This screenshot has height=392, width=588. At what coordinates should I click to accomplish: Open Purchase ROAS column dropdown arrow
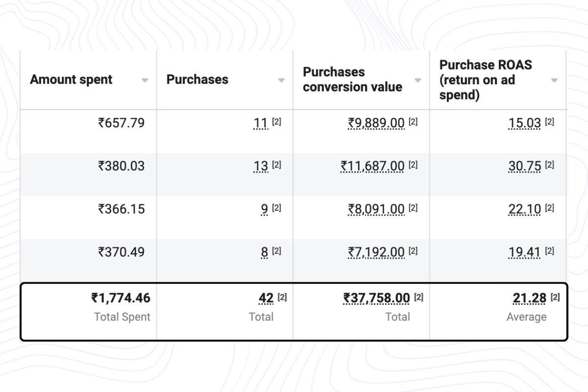[x=554, y=80]
